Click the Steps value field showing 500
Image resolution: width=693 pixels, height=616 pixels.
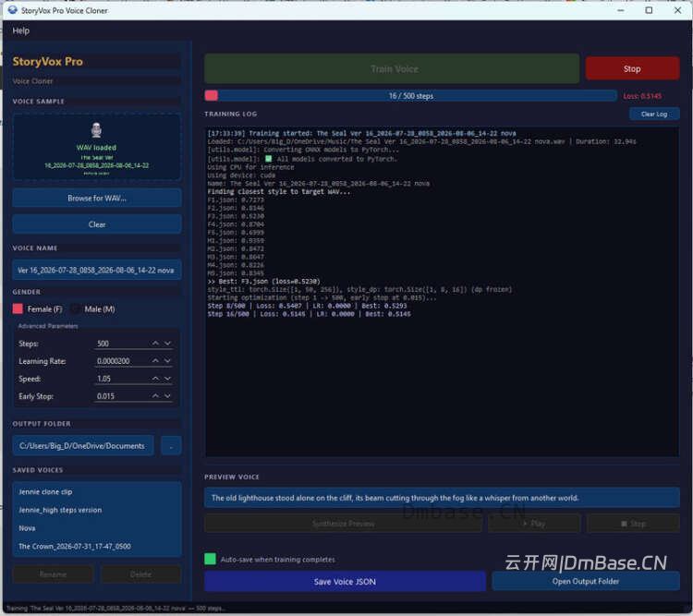point(122,344)
